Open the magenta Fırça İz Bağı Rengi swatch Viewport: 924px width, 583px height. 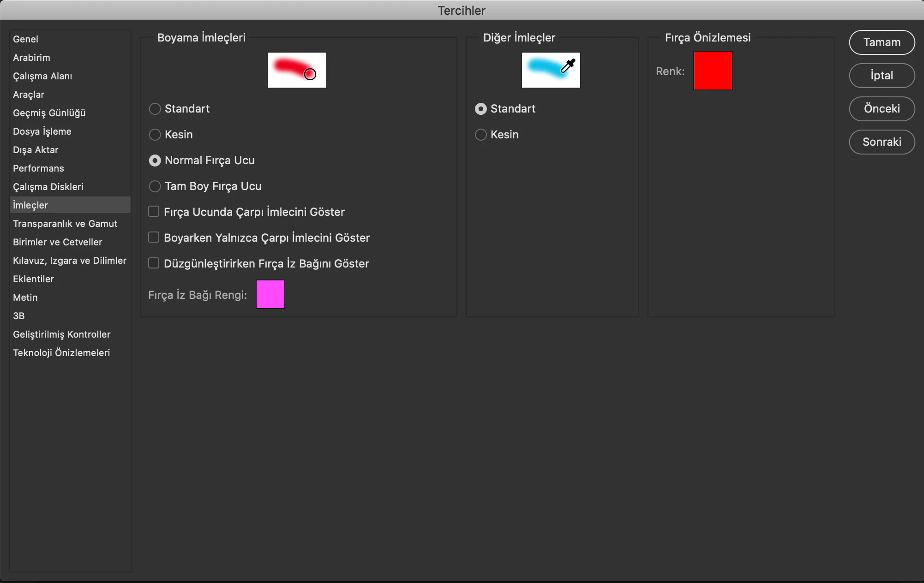(x=270, y=294)
